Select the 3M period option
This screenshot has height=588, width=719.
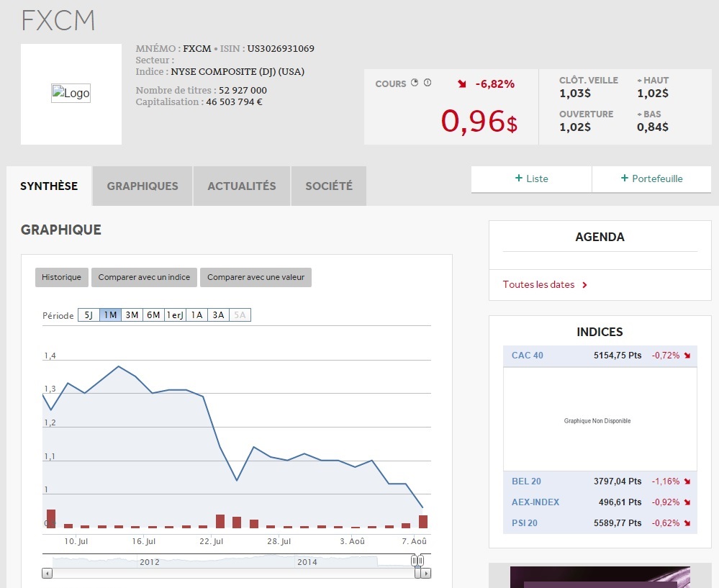(132, 315)
